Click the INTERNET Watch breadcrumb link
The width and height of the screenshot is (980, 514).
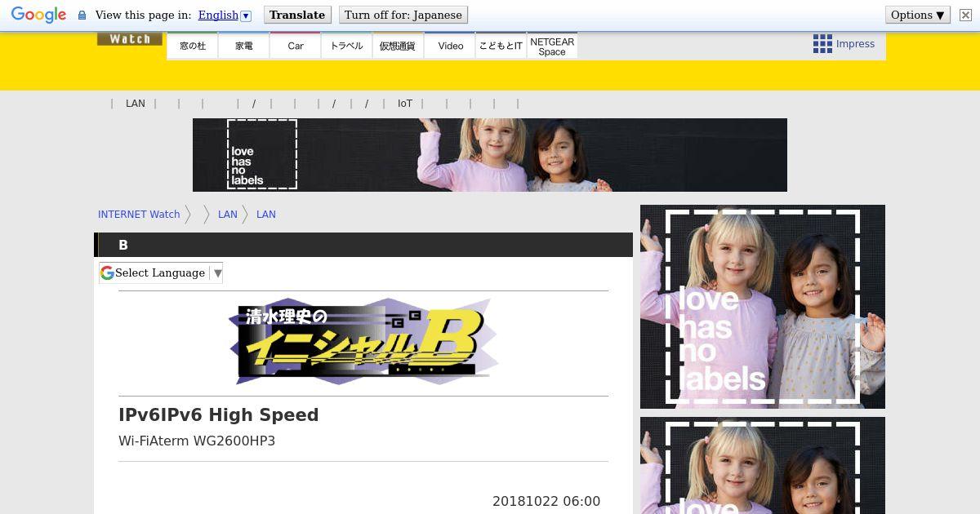(x=139, y=215)
